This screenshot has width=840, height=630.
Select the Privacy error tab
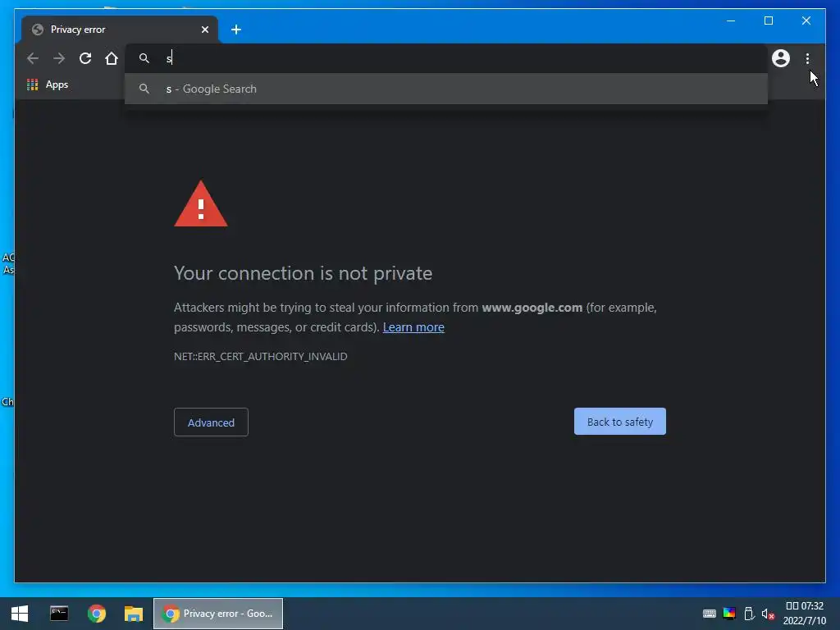[120, 30]
